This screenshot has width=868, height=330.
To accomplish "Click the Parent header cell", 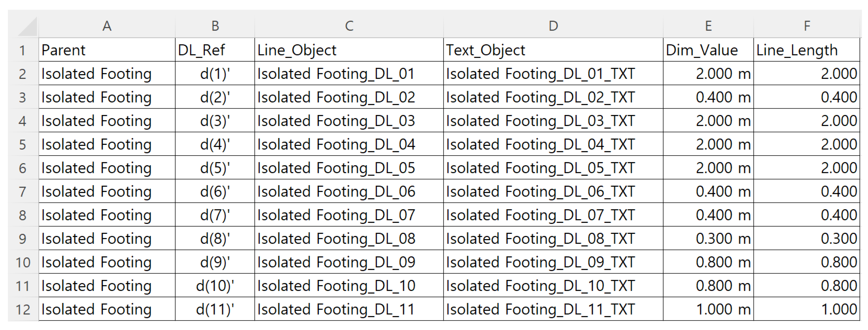I will [x=107, y=50].
